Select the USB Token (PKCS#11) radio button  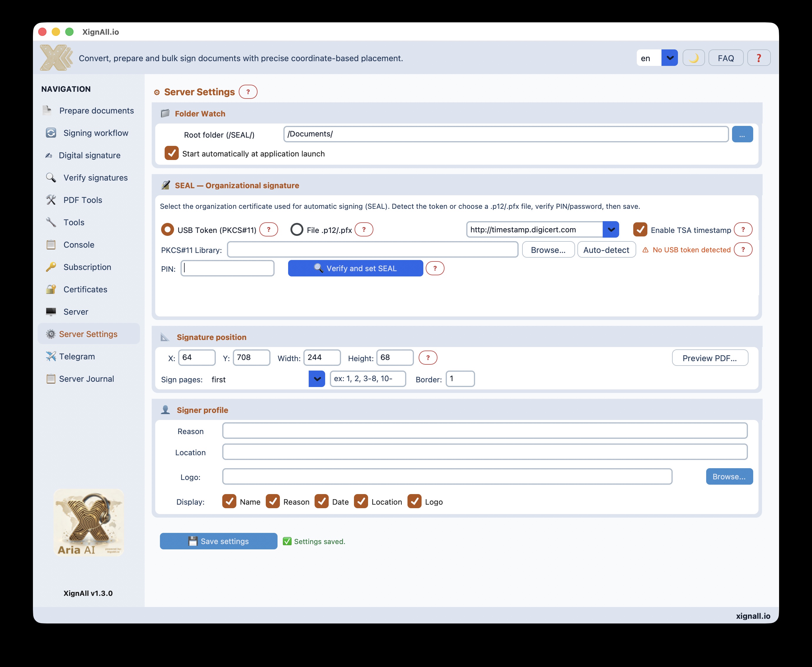pyautogui.click(x=168, y=230)
